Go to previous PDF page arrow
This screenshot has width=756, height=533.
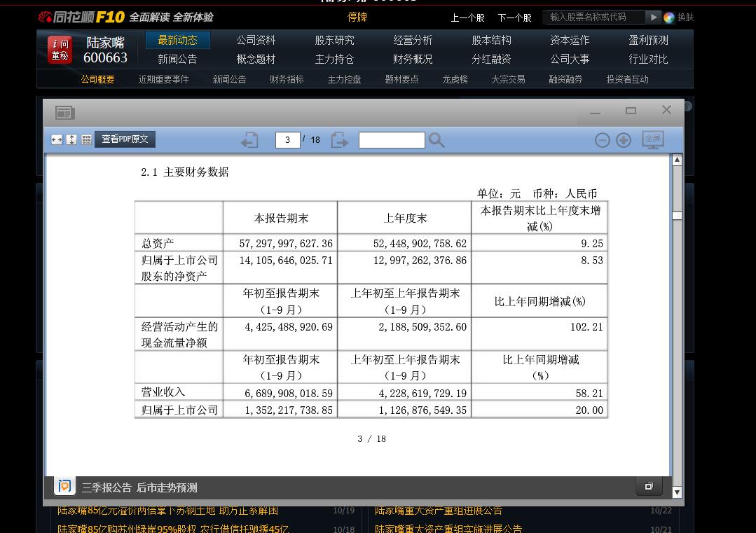[249, 140]
